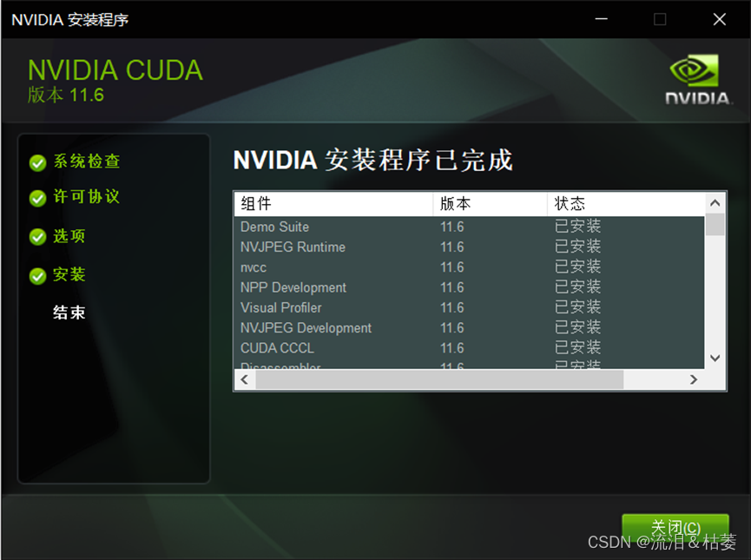Click the green checkmark beside 许可协议

pos(37,198)
